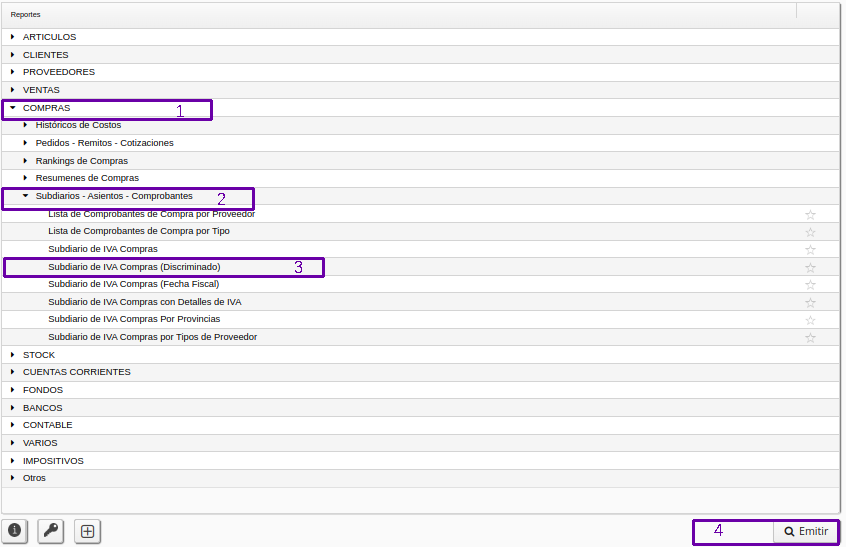Expand the STOCK arrow
This screenshot has height=547, width=846.
pos(12,354)
